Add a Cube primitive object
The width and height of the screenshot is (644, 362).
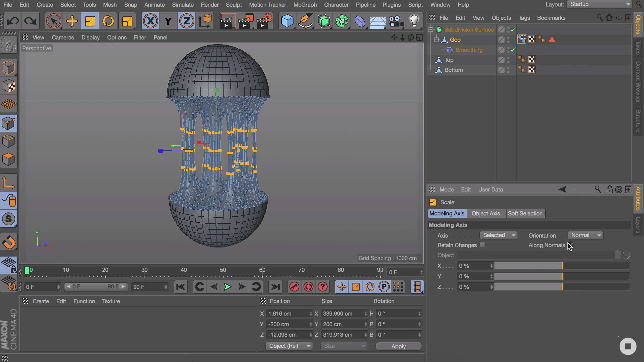[x=287, y=21]
